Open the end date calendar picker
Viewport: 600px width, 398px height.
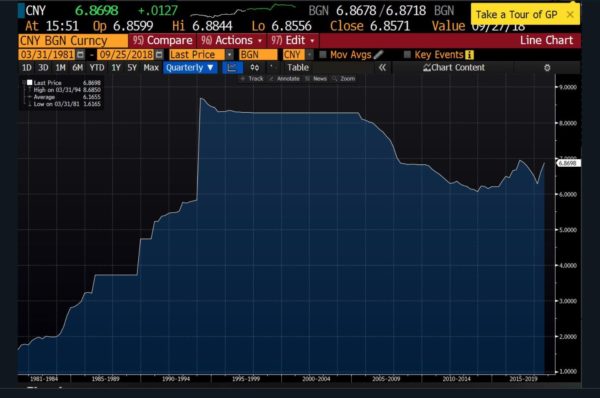click(159, 55)
